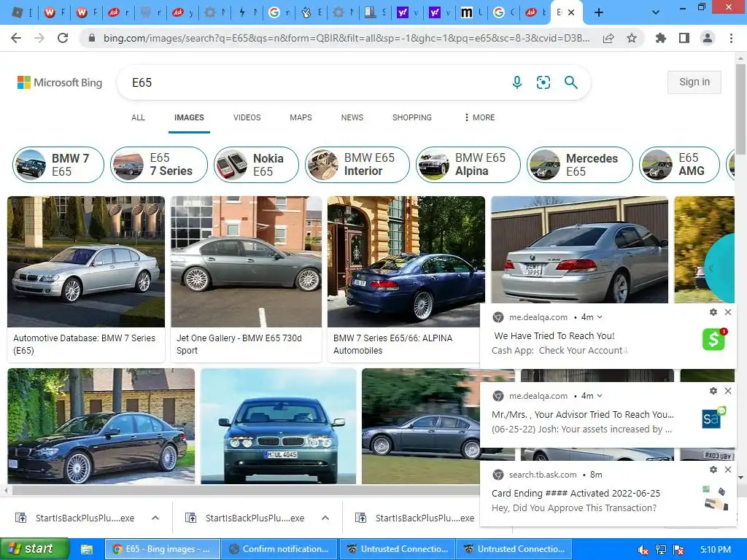
Task: Click the Automotive Database: BMW 7 Series caption
Action: tap(85, 344)
